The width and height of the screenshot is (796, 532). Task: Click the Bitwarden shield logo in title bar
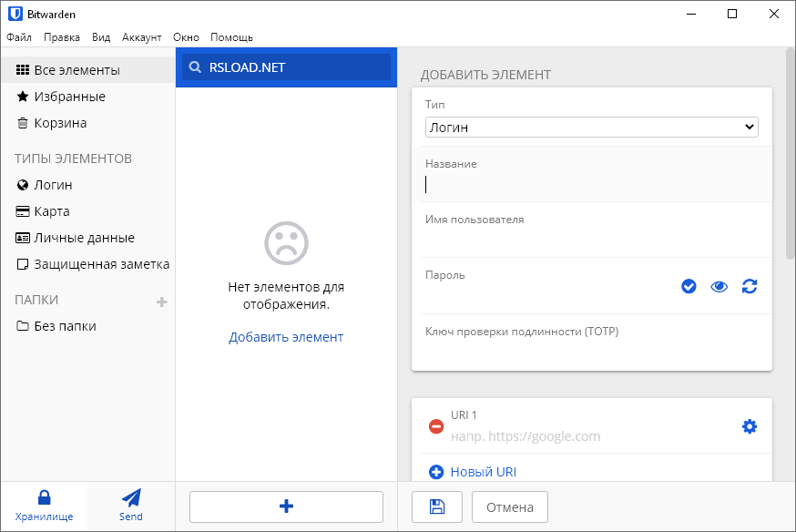coord(15,14)
